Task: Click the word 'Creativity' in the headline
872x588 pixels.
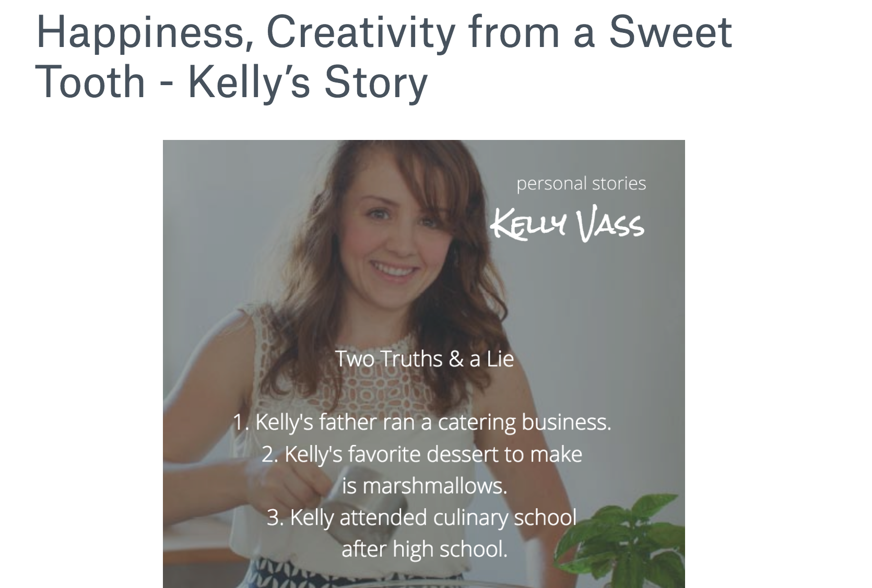Action: coord(361,33)
